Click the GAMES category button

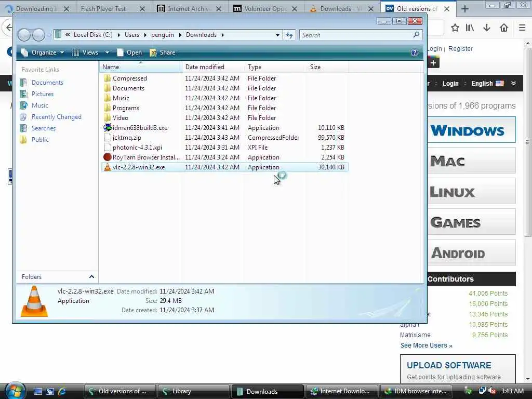click(471, 222)
